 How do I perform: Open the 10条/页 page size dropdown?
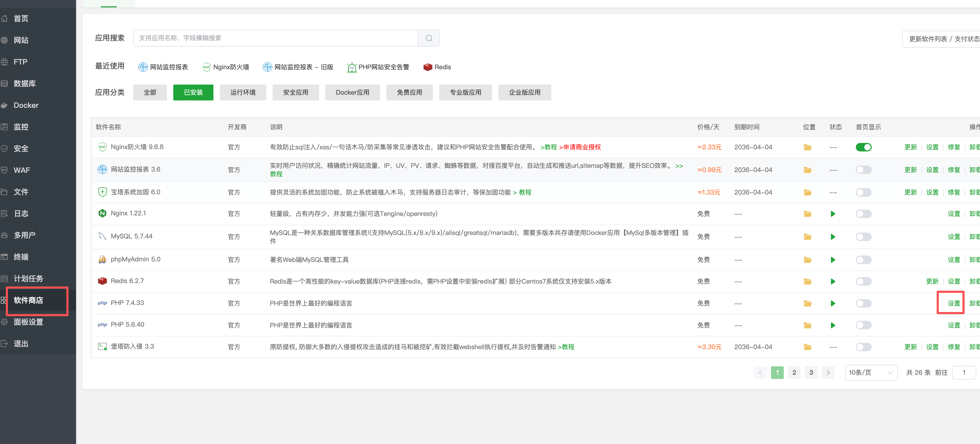pos(871,372)
